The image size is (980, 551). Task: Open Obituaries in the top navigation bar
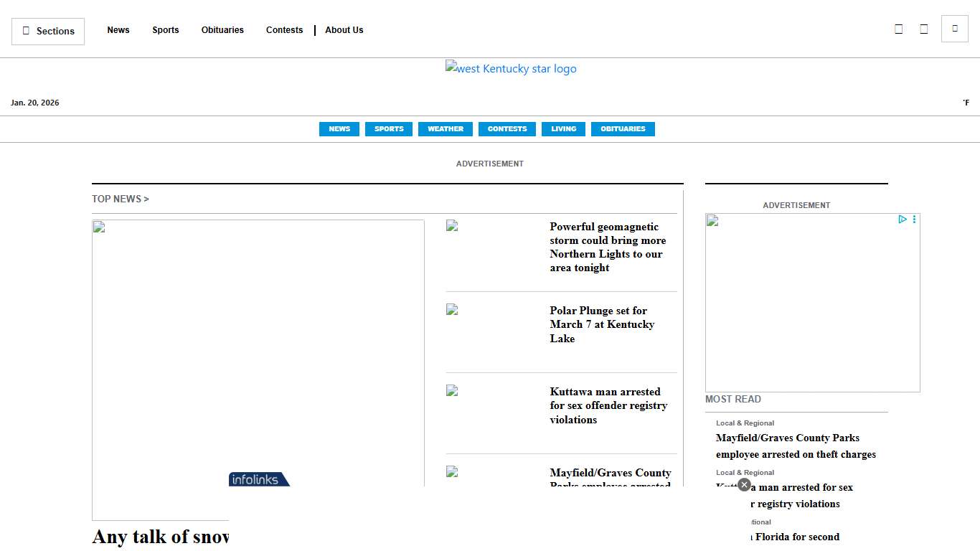point(222,30)
